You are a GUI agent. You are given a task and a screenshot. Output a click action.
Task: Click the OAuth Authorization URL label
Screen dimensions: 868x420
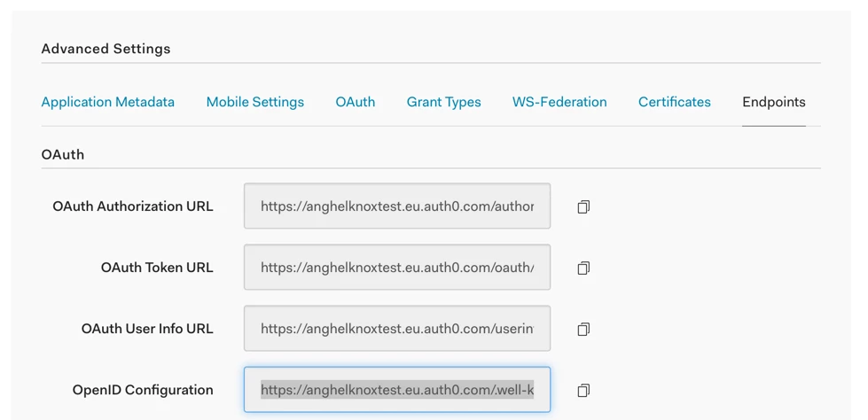[133, 206]
